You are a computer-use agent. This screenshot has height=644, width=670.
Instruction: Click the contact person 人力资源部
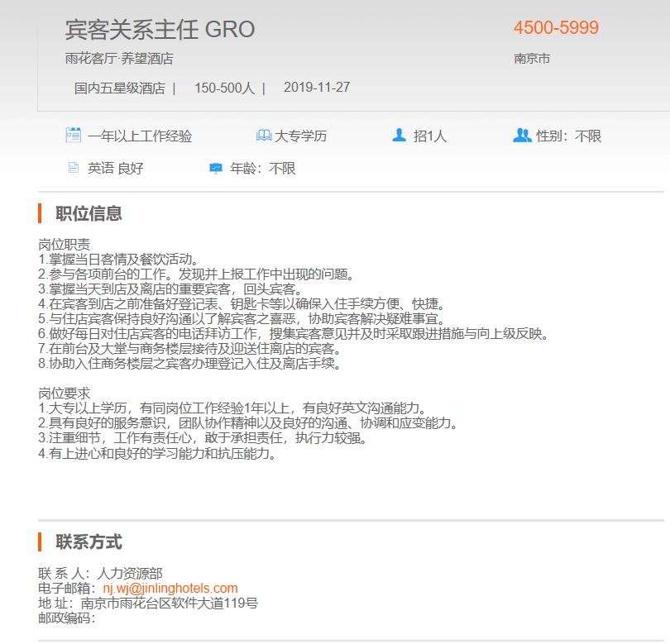[130, 573]
